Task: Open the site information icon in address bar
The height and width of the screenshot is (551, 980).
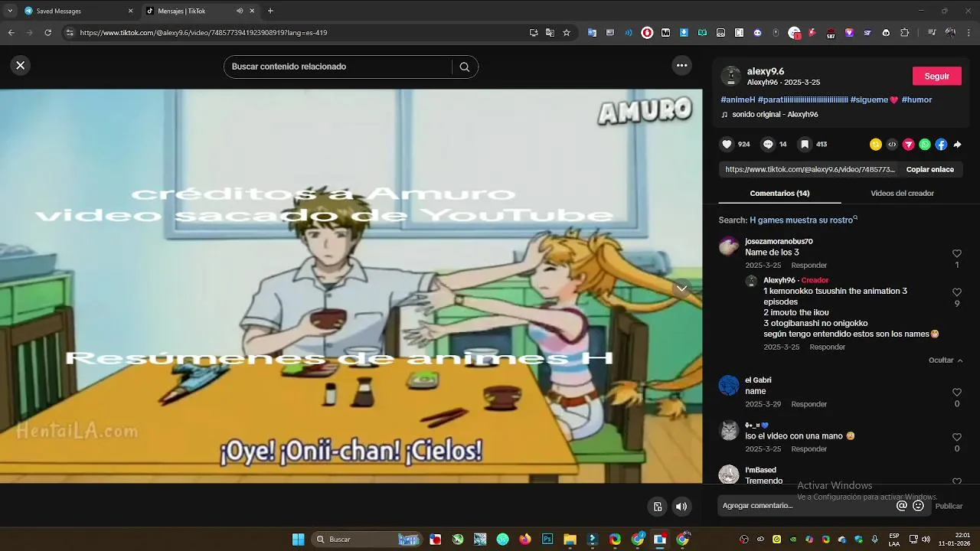Action: point(70,33)
